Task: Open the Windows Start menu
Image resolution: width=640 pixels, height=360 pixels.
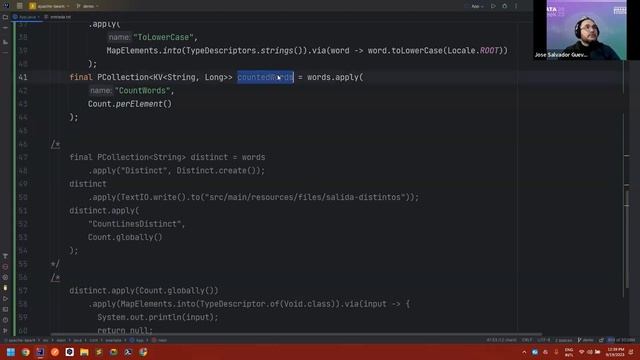Action: coord(11,352)
